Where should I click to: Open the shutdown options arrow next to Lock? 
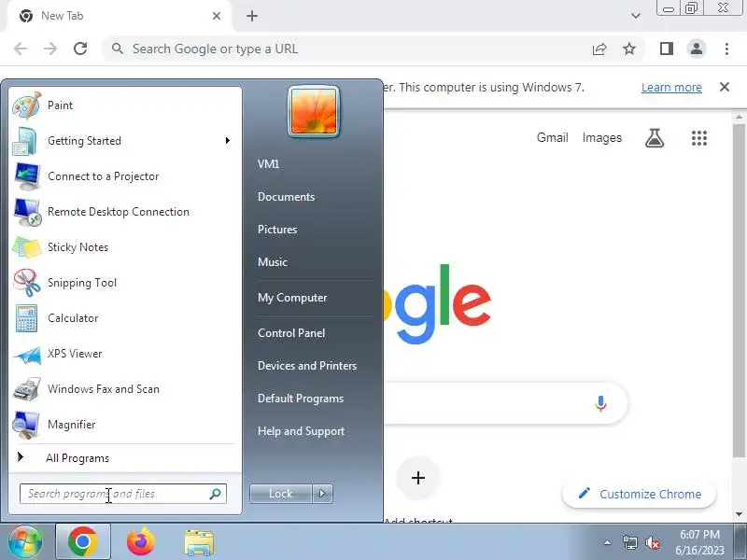(322, 494)
